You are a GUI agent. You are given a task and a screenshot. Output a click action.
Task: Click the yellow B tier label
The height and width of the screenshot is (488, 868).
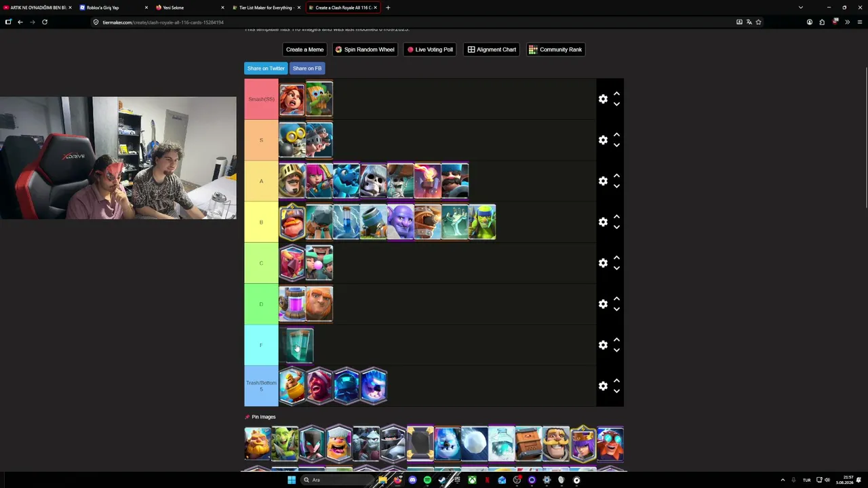point(261,222)
